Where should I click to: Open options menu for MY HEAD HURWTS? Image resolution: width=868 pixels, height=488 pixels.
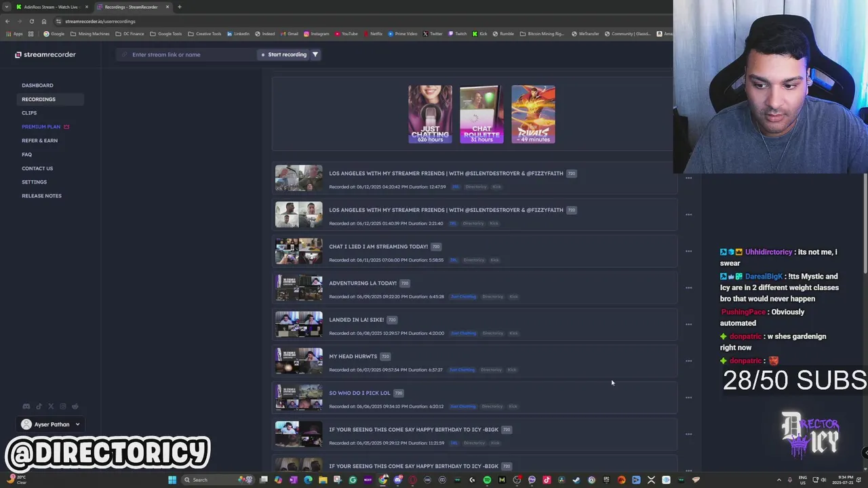click(688, 361)
